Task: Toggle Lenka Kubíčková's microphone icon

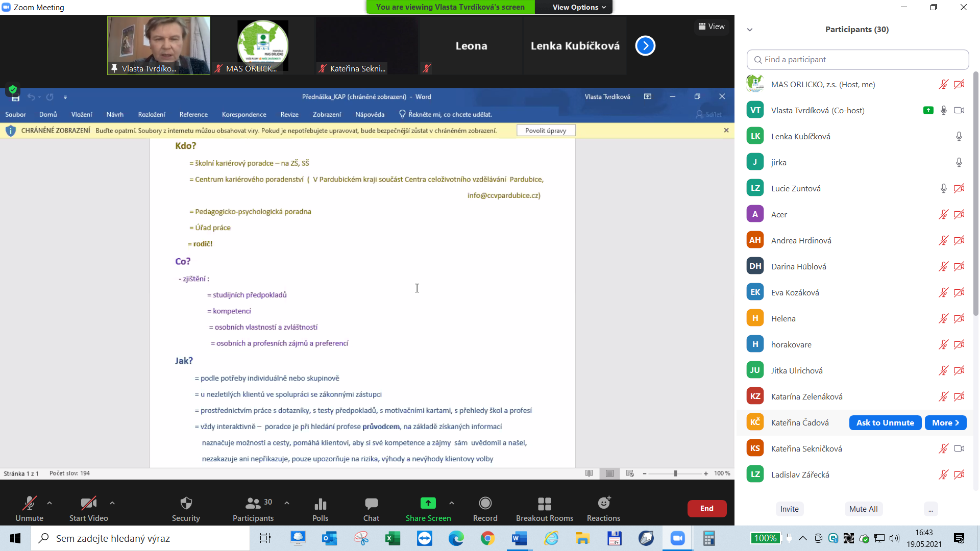Action: pyautogui.click(x=959, y=136)
